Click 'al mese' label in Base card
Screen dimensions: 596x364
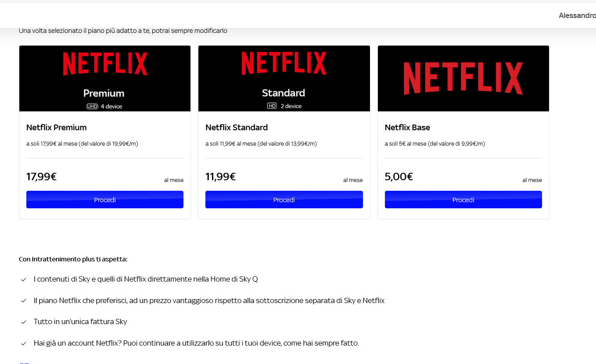(532, 180)
